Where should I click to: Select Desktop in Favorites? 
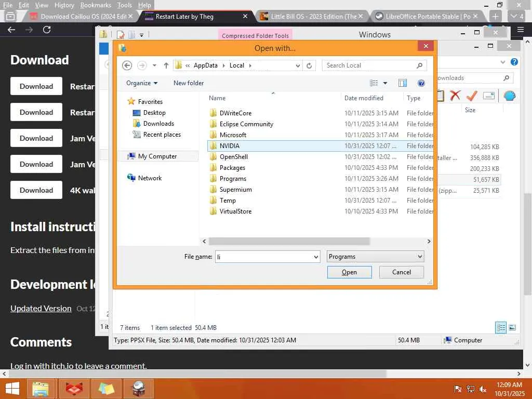click(154, 113)
